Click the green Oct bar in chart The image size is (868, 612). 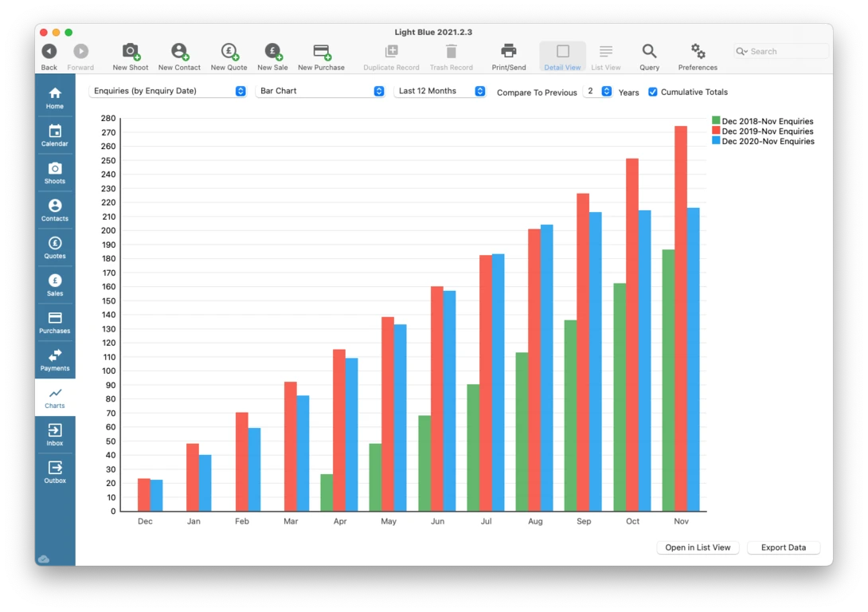pyautogui.click(x=620, y=397)
